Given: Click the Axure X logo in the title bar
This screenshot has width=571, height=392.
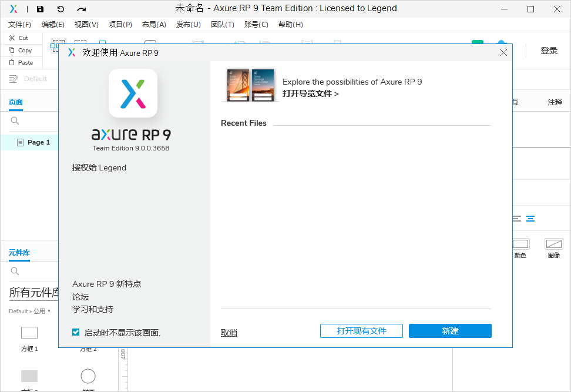Looking at the screenshot, I should click(13, 8).
